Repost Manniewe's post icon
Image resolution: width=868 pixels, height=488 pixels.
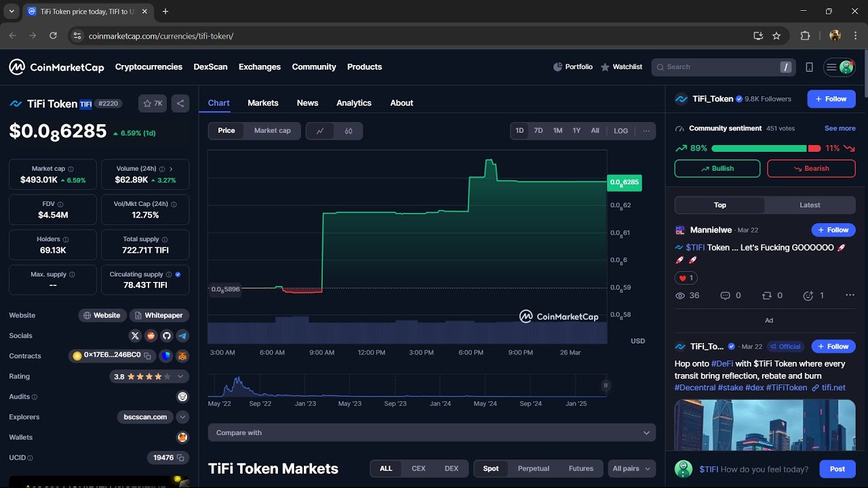[767, 296]
